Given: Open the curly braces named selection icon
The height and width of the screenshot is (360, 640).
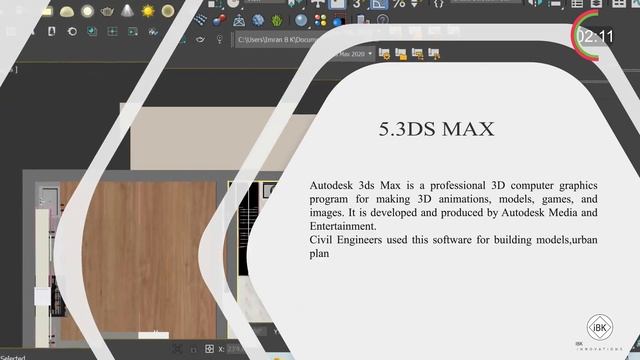Looking at the screenshot, I should [x=439, y=4].
